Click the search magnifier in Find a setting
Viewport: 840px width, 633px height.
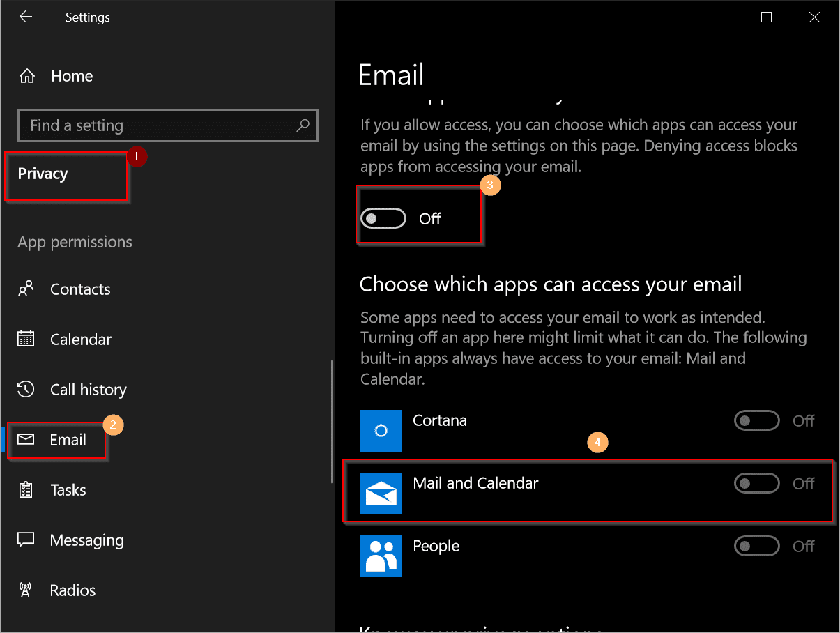(303, 125)
